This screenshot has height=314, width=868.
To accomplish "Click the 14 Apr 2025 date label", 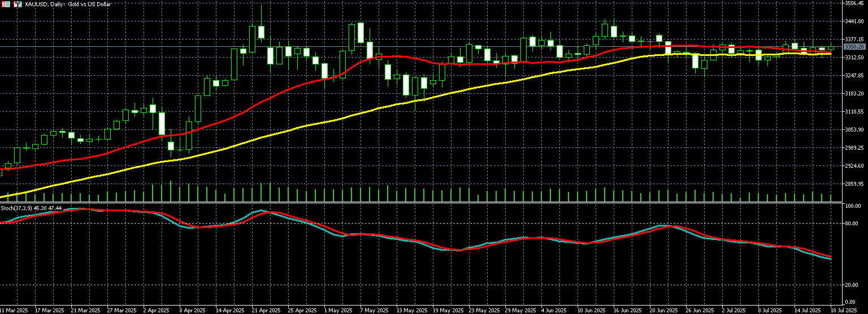I will coord(230,311).
